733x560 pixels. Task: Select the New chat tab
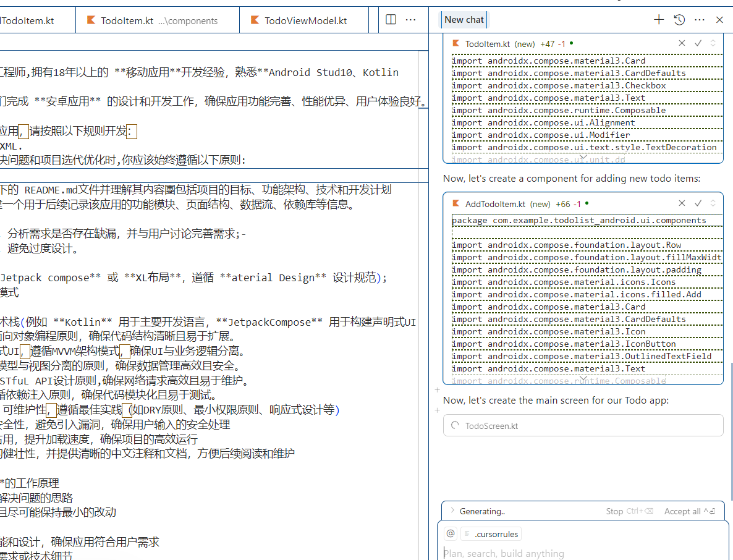click(x=464, y=19)
